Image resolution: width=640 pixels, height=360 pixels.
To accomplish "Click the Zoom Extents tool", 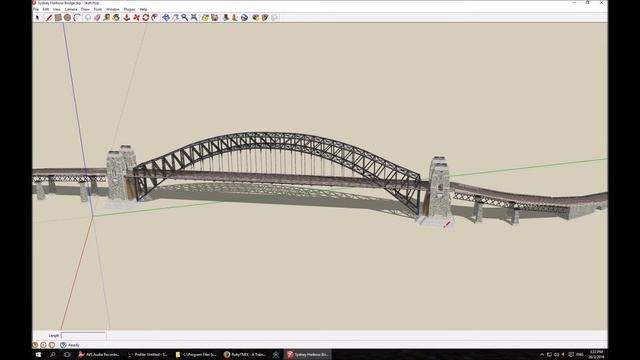I will (194, 18).
